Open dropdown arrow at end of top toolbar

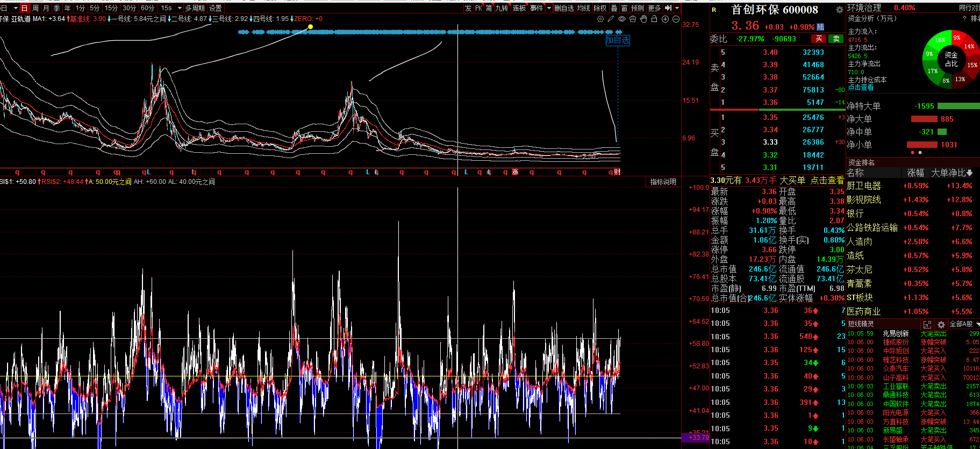coord(677,8)
